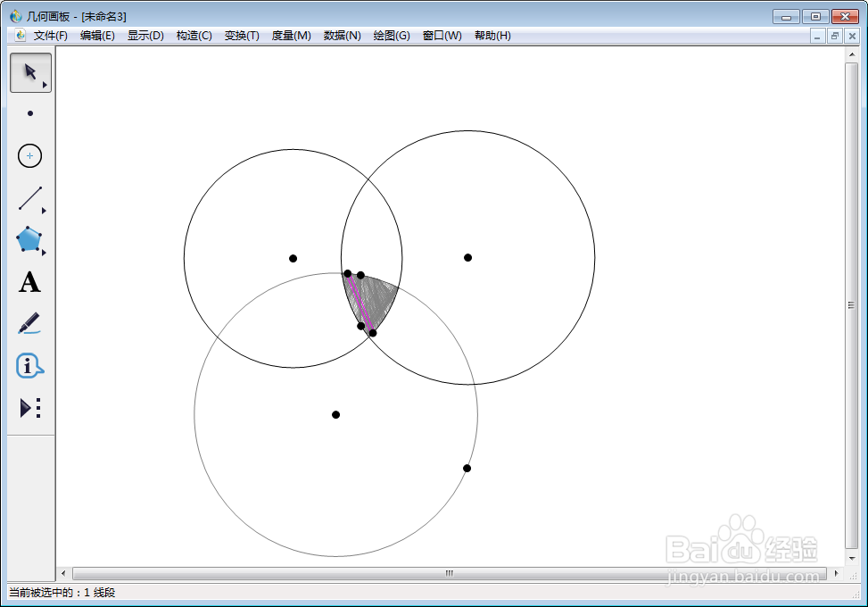
Task: Open the 文件(F) menu
Action: pos(50,36)
